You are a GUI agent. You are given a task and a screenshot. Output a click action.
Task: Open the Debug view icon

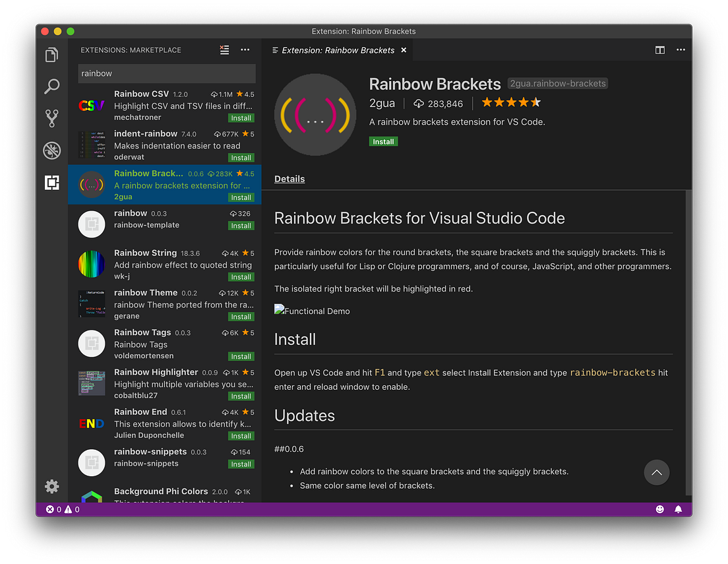tap(51, 150)
